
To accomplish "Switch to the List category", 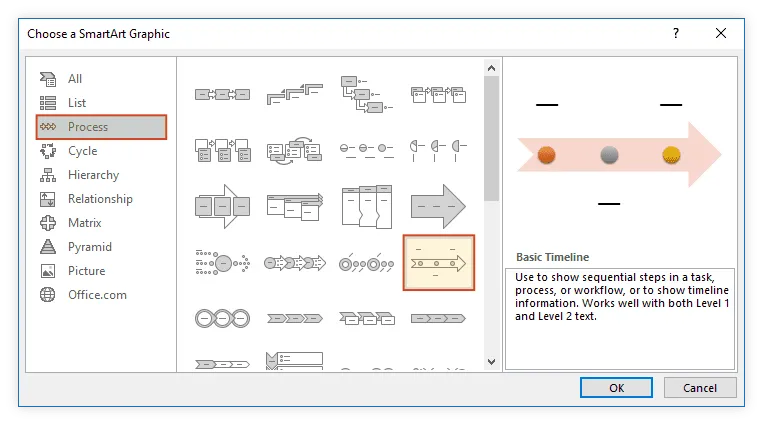I will (77, 103).
